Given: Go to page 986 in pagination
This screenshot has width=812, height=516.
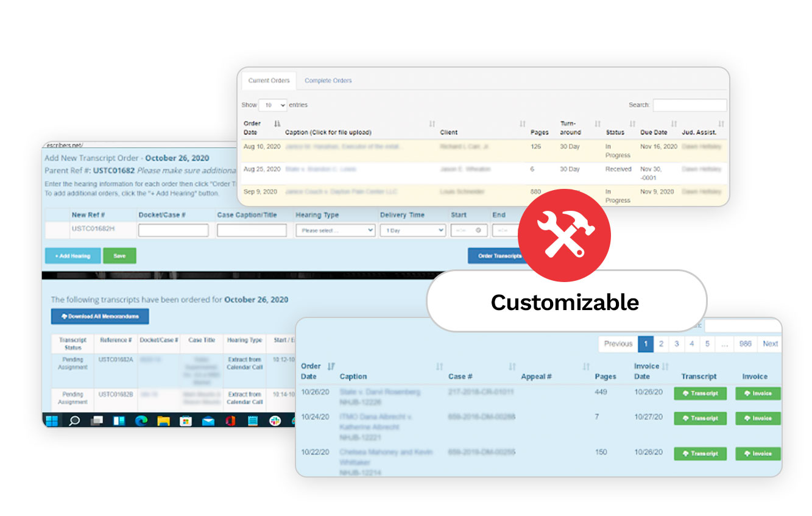Looking at the screenshot, I should click(744, 344).
